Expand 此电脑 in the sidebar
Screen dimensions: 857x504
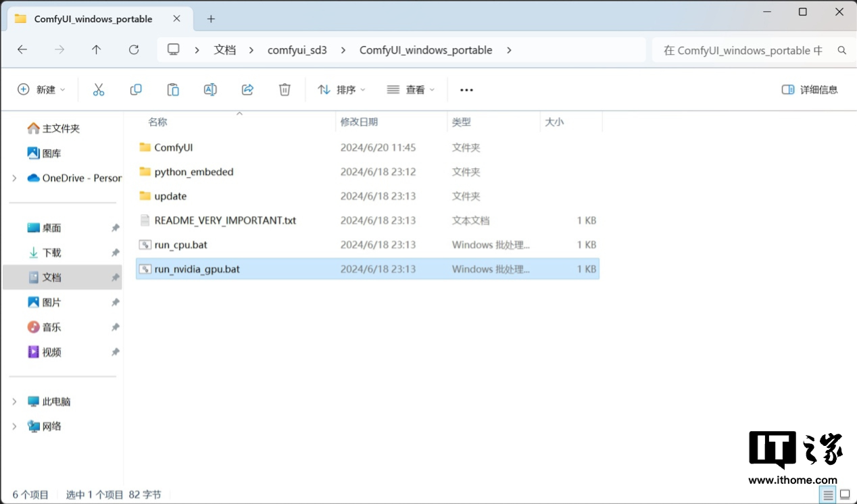point(15,401)
